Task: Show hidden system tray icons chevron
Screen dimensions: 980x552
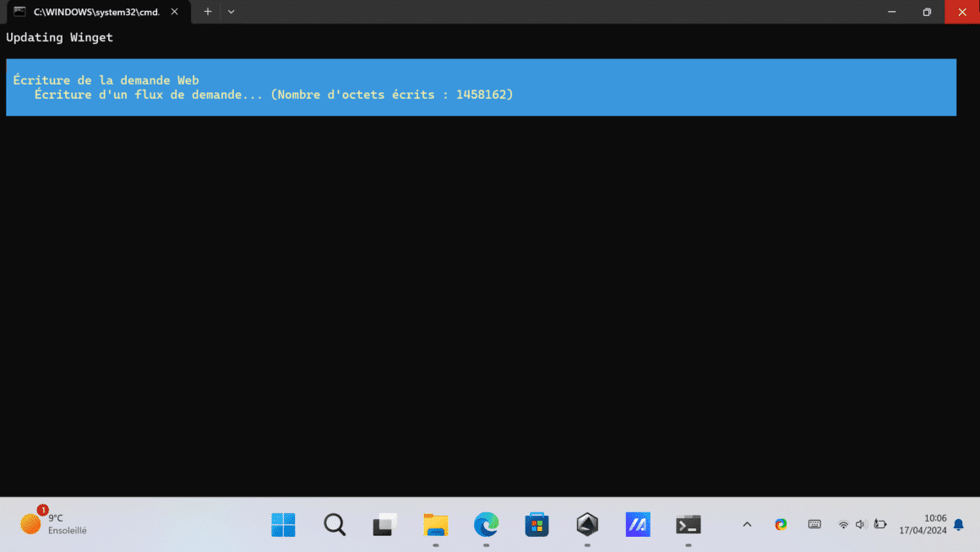Action: (747, 524)
